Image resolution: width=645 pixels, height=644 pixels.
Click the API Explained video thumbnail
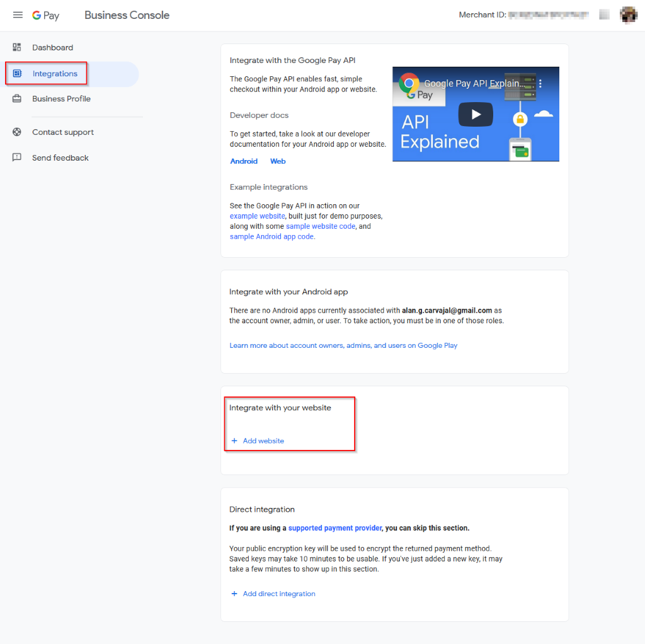pos(476,114)
